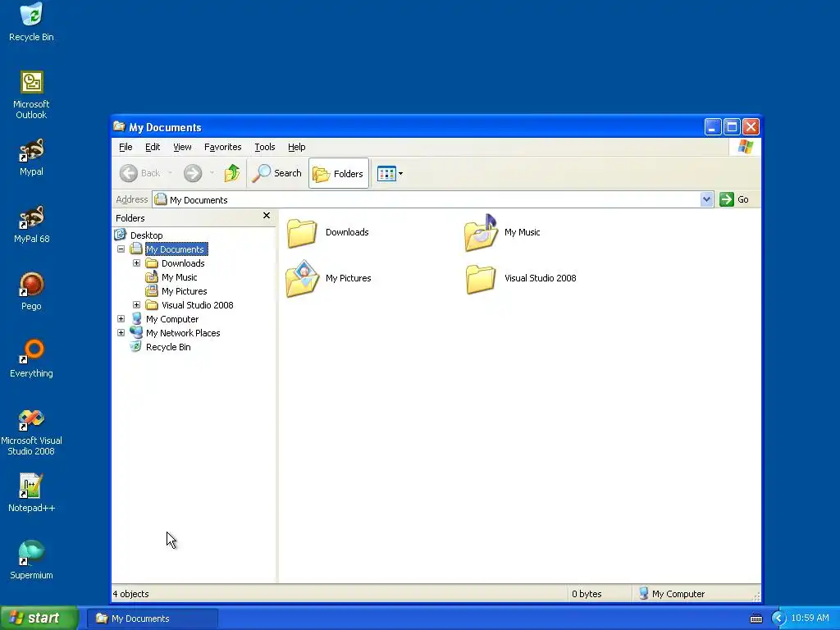The height and width of the screenshot is (630, 840).
Task: Select the Pego desktop shortcut
Action: coord(31,291)
